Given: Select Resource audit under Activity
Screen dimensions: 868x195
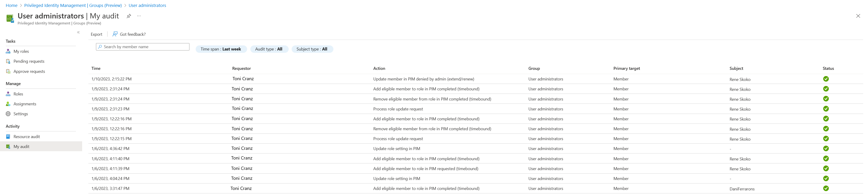Looking at the screenshot, I should point(26,137).
